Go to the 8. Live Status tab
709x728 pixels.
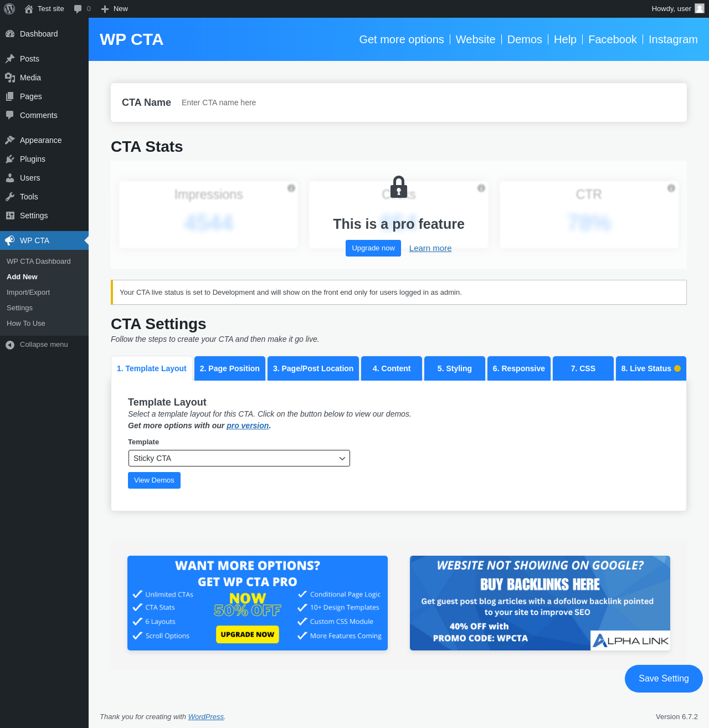651,368
